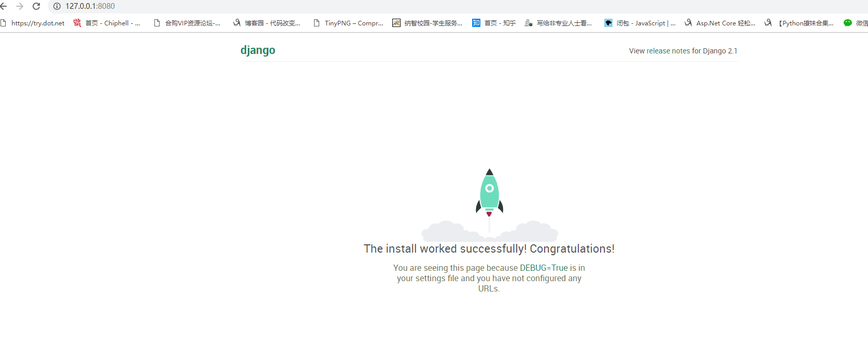Click the site info icon in the address bar
The image size is (868, 360).
click(57, 6)
